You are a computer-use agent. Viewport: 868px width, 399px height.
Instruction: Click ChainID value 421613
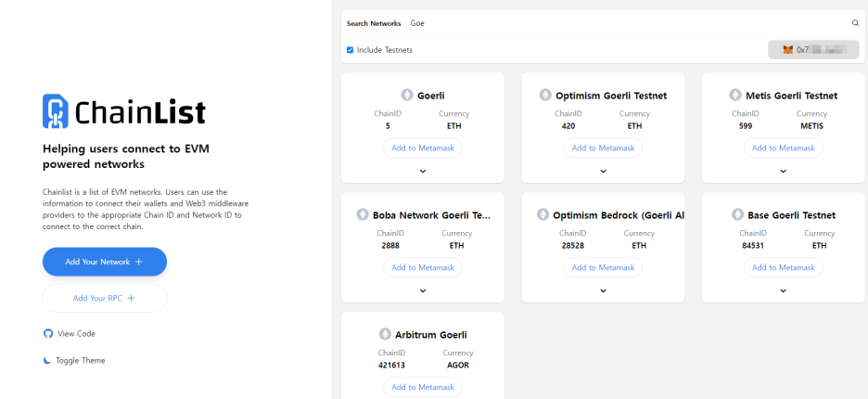click(x=392, y=366)
